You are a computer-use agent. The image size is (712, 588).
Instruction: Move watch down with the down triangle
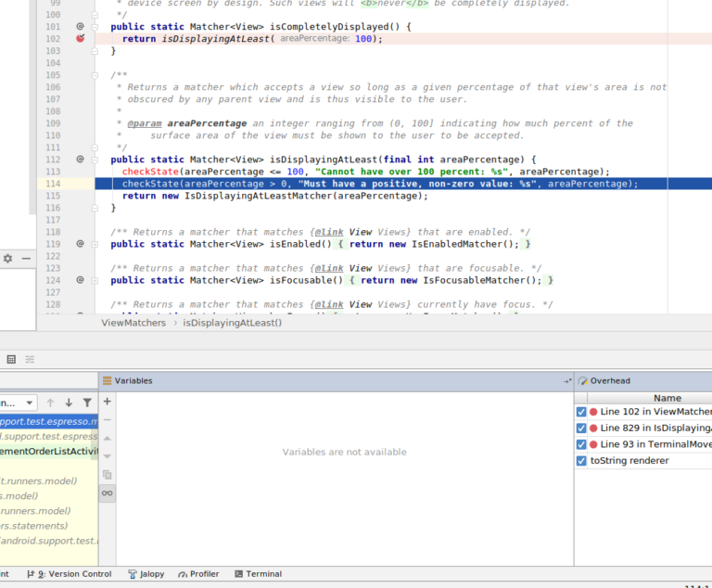click(108, 456)
